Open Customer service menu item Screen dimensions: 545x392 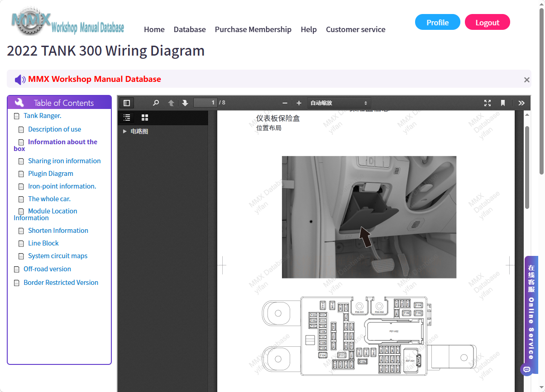356,29
